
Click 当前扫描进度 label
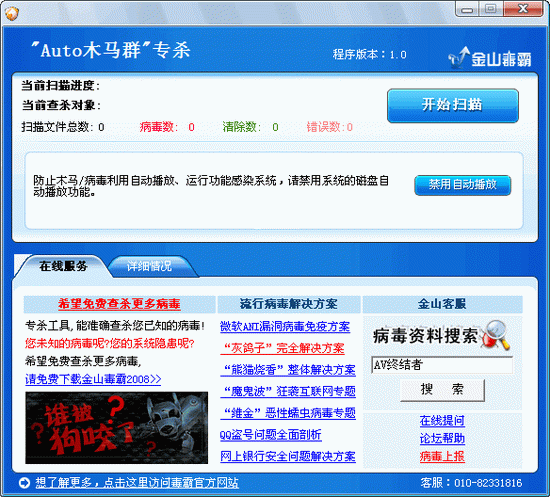[x=60, y=86]
